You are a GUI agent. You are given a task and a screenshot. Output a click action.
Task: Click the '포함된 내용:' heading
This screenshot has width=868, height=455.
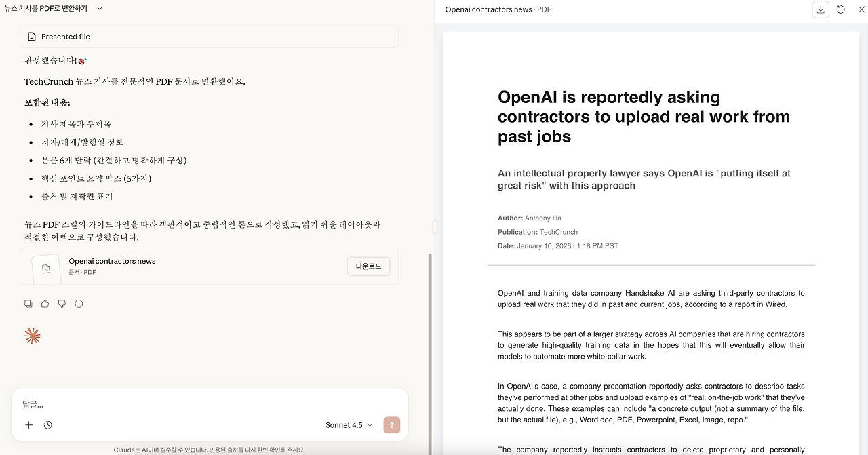[x=47, y=102]
